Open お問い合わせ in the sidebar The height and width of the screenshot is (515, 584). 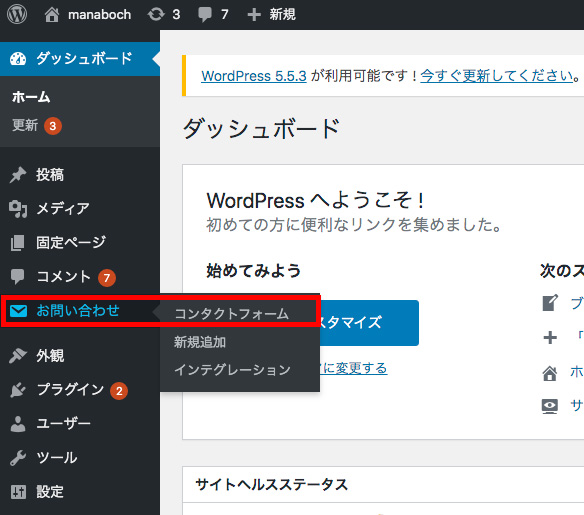(78, 311)
